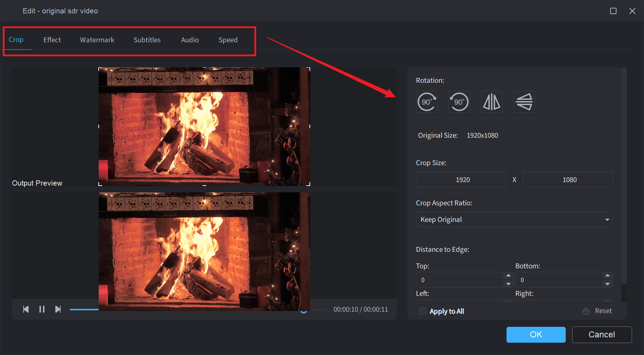The height and width of the screenshot is (355, 644).
Task: Open the Crop Aspect Ratio dropdown
Action: point(514,219)
